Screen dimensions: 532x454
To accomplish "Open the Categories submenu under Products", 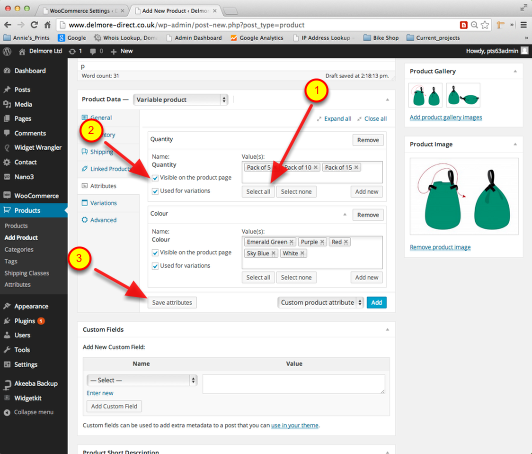I will click(19, 249).
